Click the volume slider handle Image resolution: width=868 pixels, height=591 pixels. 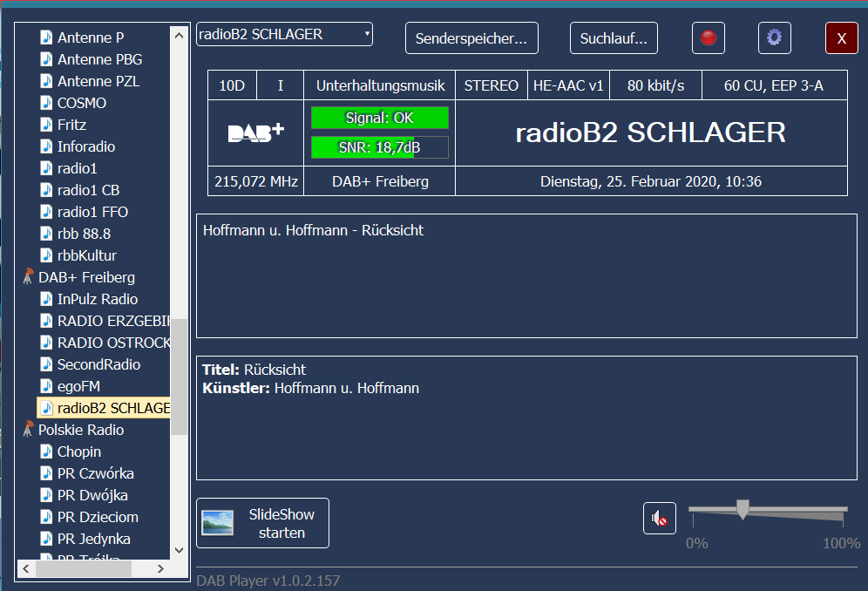coord(743,509)
